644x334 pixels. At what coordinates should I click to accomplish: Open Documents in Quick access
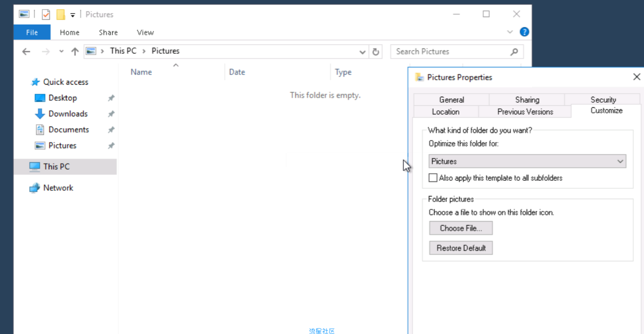point(68,129)
